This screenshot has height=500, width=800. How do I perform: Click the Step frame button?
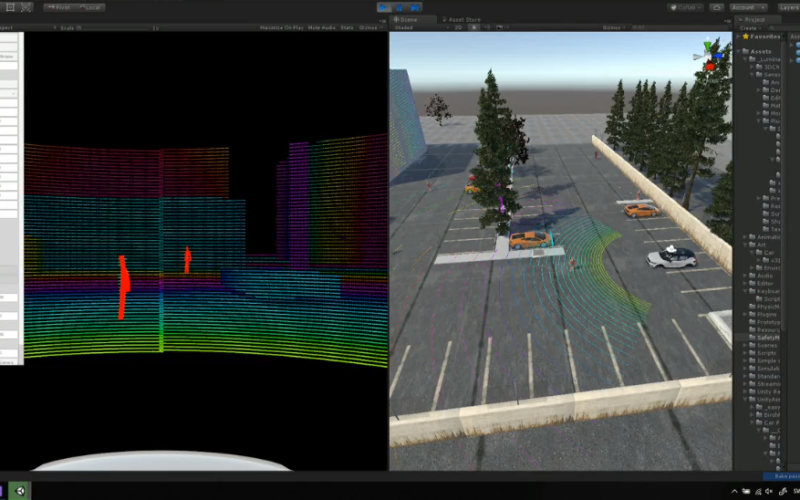coord(414,7)
